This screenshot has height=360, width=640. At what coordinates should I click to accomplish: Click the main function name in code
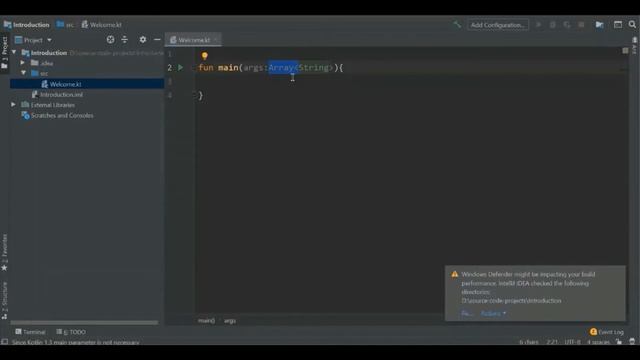(228, 68)
